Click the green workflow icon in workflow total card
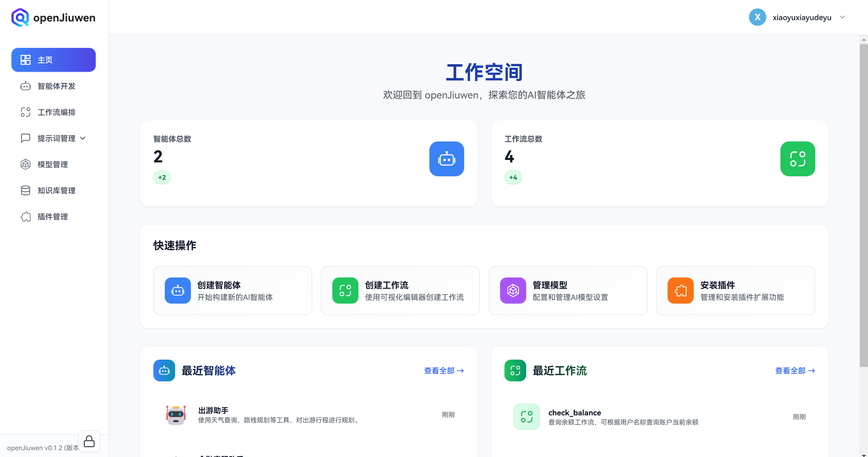This screenshot has width=868, height=457. point(797,159)
